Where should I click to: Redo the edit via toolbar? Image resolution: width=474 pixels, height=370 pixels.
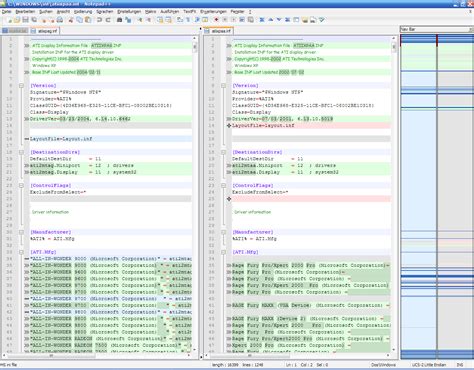[108, 20]
